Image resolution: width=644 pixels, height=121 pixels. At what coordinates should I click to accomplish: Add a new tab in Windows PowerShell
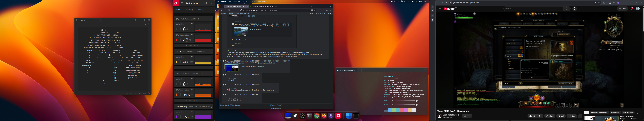360,70
